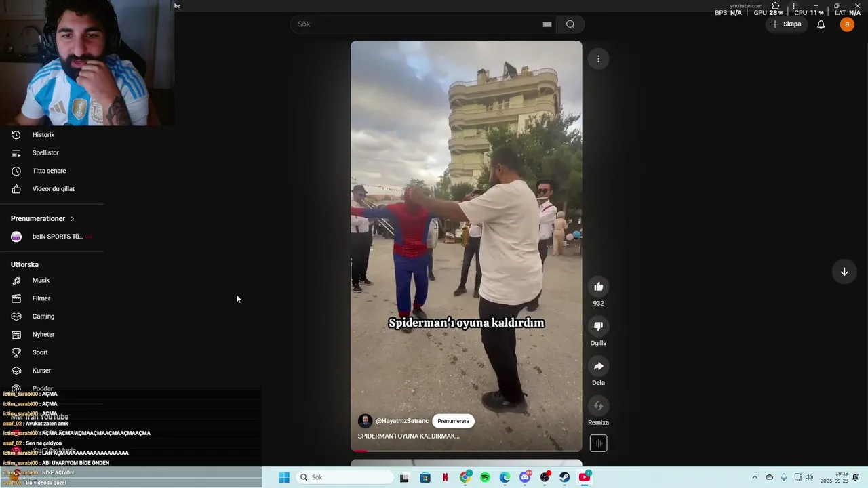The image size is (868, 488).
Task: Open Microsoft Edge from taskbar
Action: pos(505,477)
